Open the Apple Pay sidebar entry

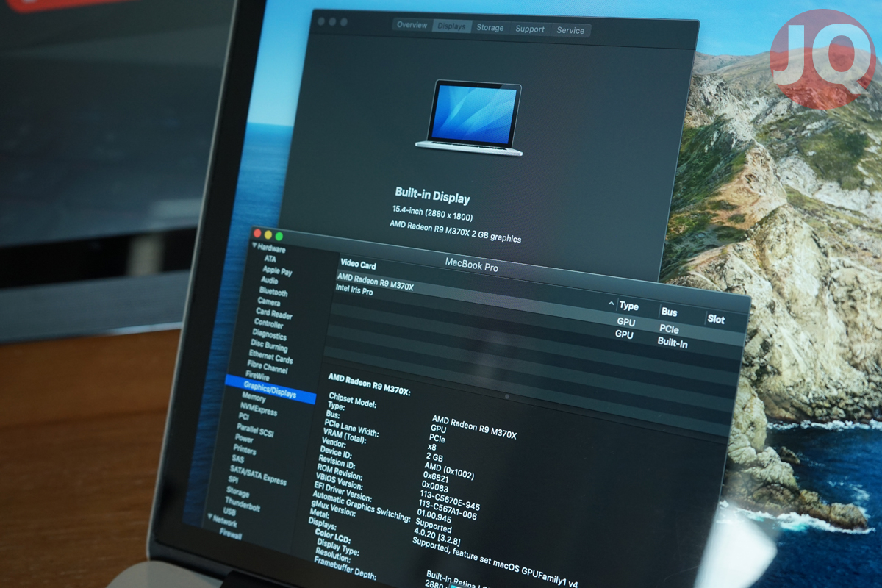pyautogui.click(x=277, y=270)
